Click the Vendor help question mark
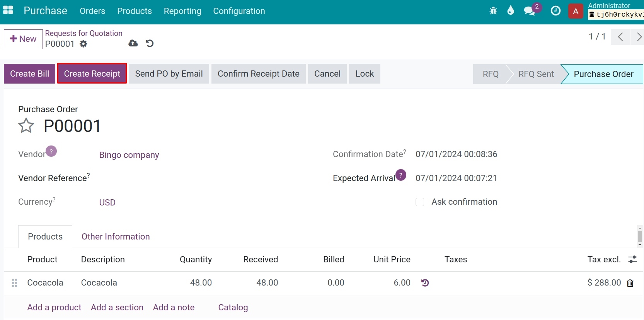Viewport: 644px width, 320px height. 51,151
